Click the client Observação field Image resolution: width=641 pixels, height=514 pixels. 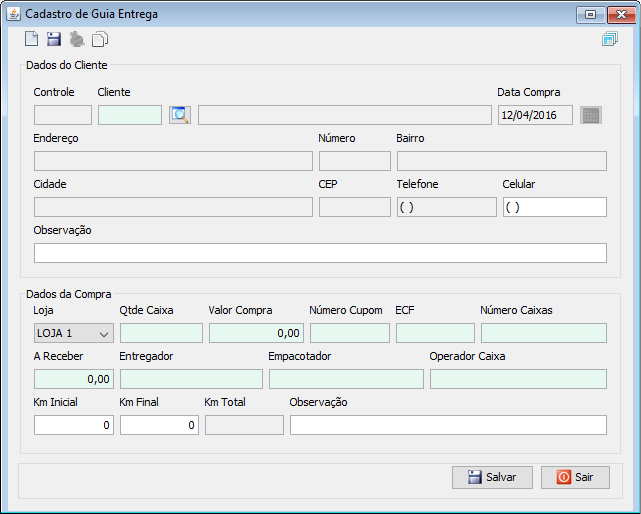click(x=320, y=253)
